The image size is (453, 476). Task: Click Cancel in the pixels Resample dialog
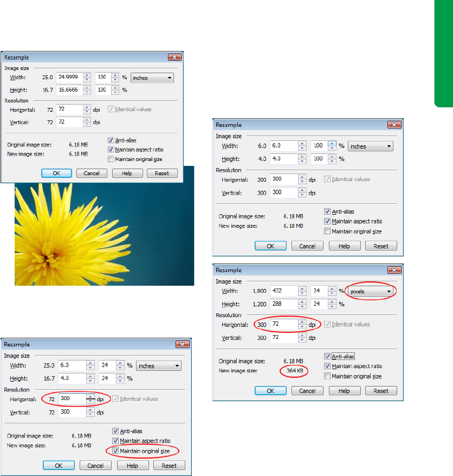pos(307,391)
